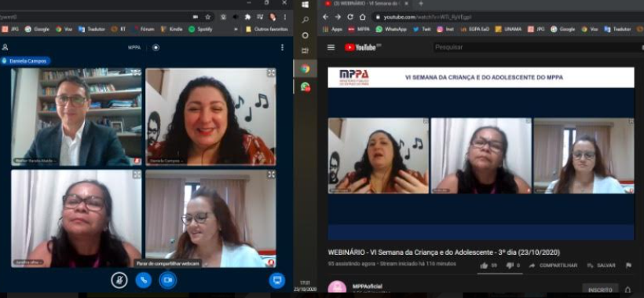The width and height of the screenshot is (644, 298).
Task: Open the Outros favoritos folder
Action: (x=266, y=29)
